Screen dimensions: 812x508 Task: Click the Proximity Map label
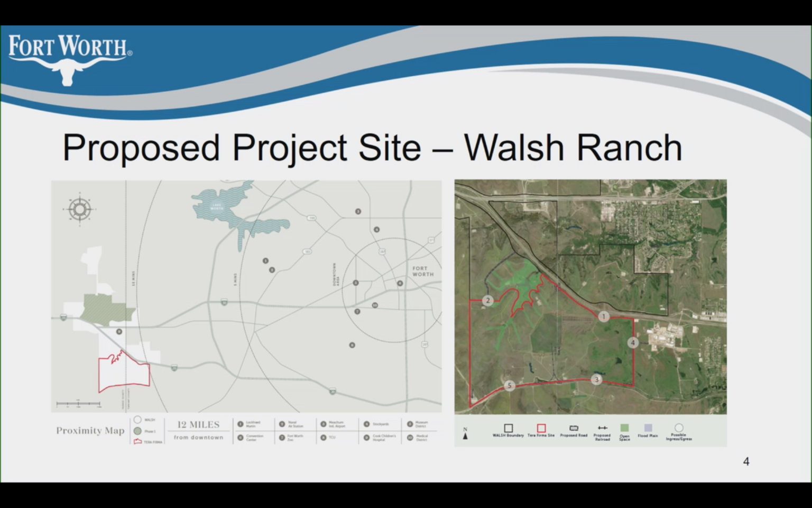[x=90, y=430]
